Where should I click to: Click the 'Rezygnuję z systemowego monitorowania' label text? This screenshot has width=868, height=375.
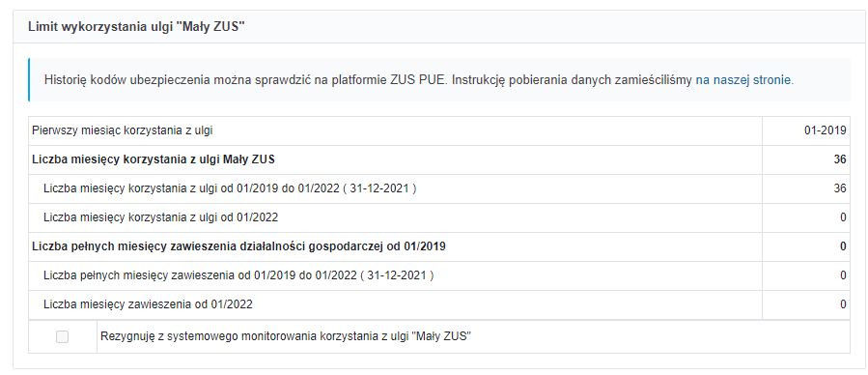click(286, 336)
